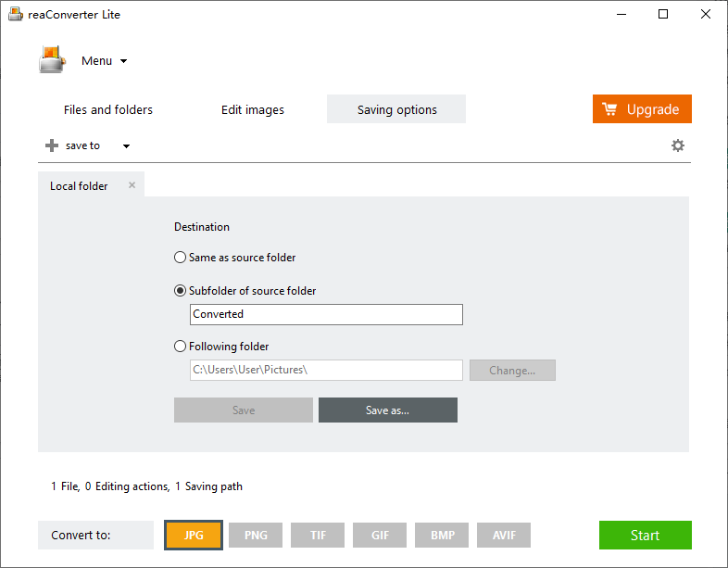This screenshot has height=568, width=728.
Task: Click the Save as... button
Action: click(388, 410)
